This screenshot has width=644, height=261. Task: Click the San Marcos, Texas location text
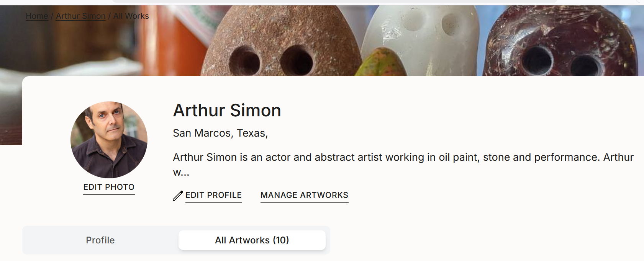pyautogui.click(x=221, y=133)
